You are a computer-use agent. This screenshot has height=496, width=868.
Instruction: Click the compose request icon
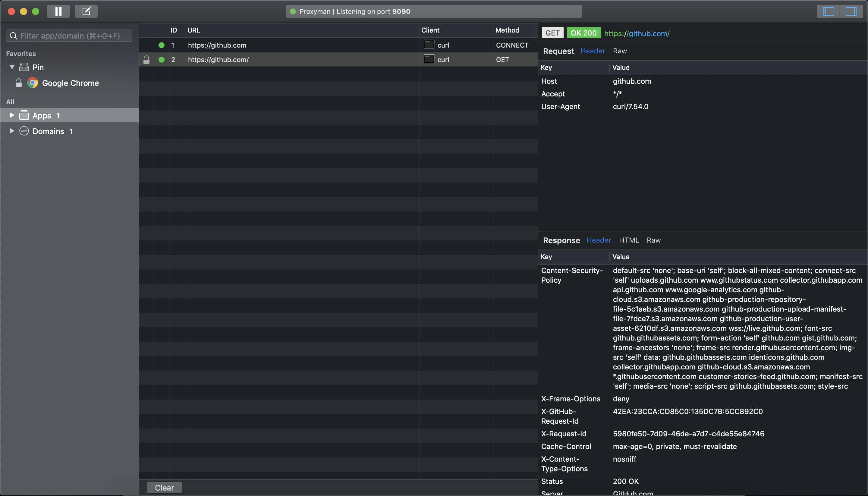click(x=86, y=11)
